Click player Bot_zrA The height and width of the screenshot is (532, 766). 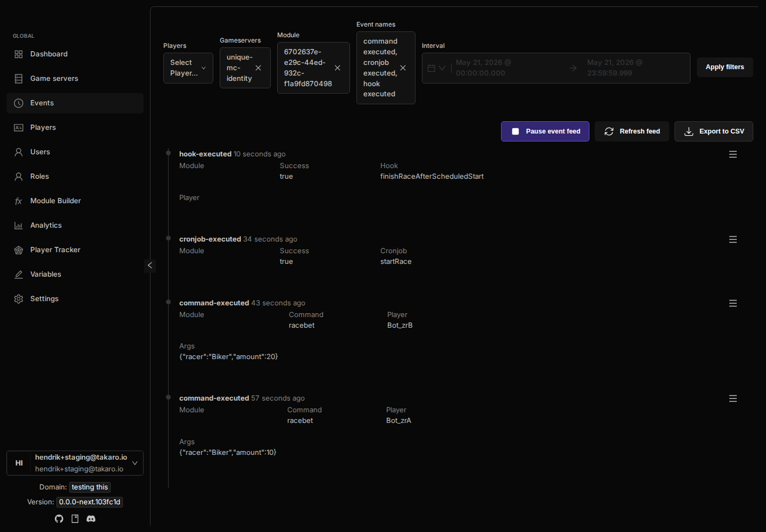tap(398, 421)
